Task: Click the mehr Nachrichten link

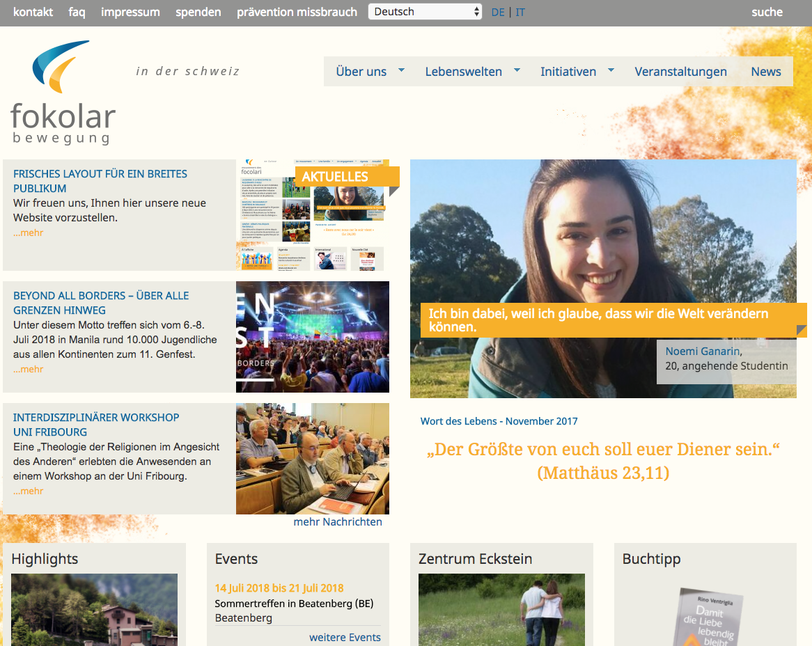Action: pos(338,522)
